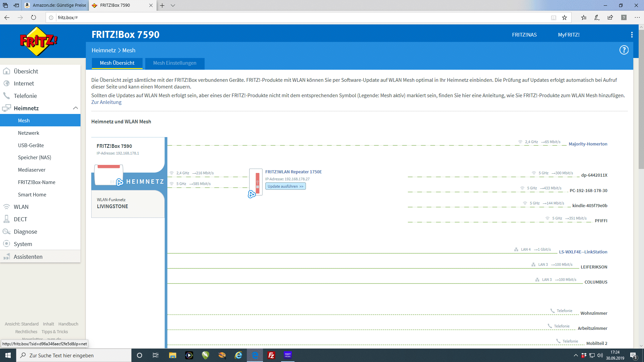Click the Handbuch footer link
The height and width of the screenshot is (362, 644).
coord(68,324)
